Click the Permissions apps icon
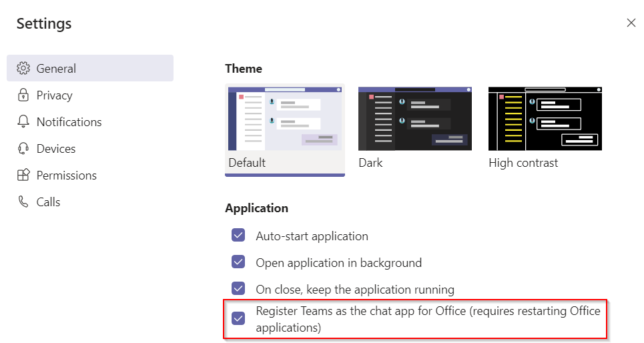 (23, 175)
